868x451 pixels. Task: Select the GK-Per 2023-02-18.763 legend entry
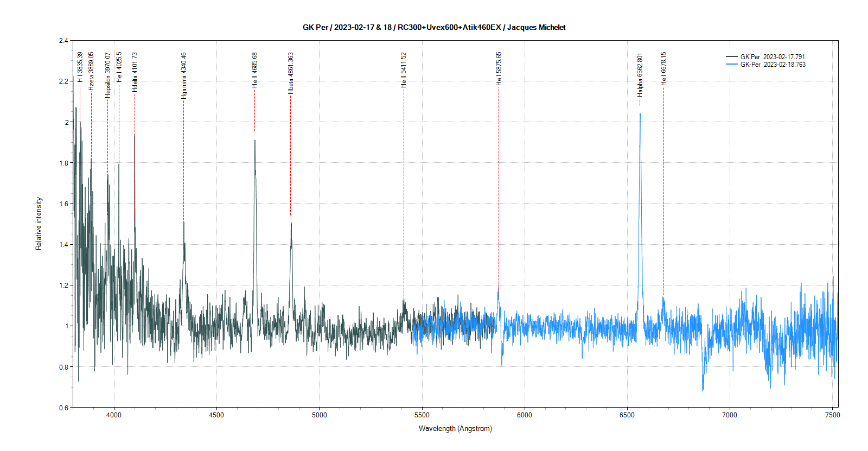[x=773, y=64]
